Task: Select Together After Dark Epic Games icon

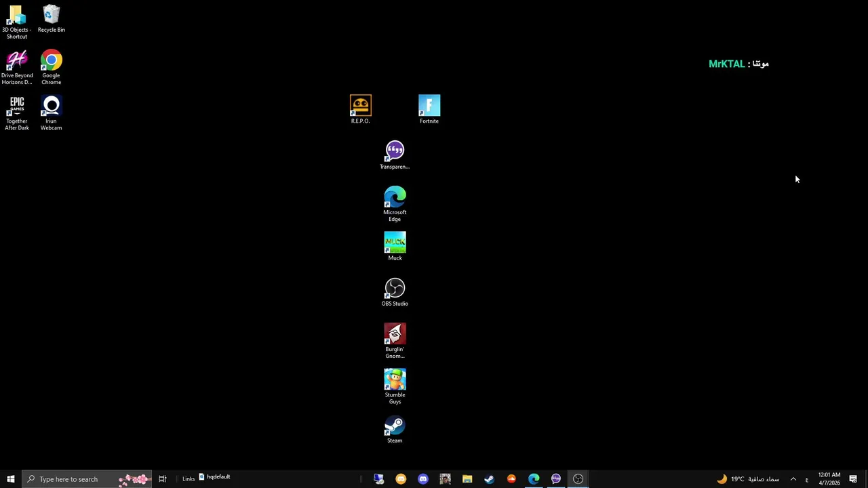Action: pyautogui.click(x=17, y=113)
